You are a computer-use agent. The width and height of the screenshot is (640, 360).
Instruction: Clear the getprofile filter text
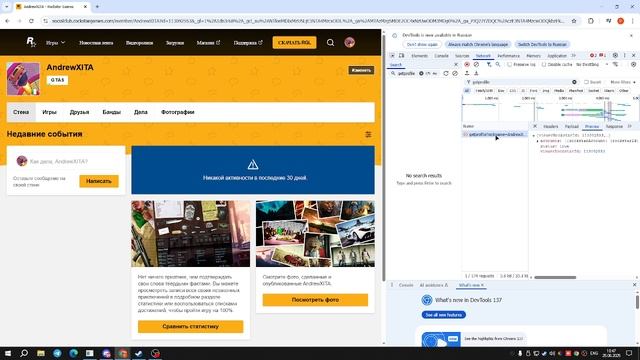[574, 82]
